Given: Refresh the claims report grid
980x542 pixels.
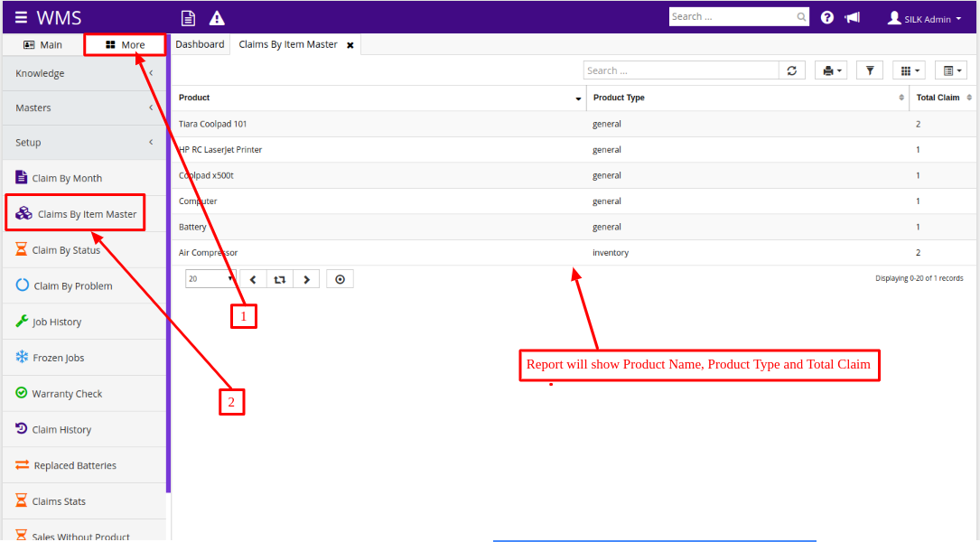Looking at the screenshot, I should [792, 70].
